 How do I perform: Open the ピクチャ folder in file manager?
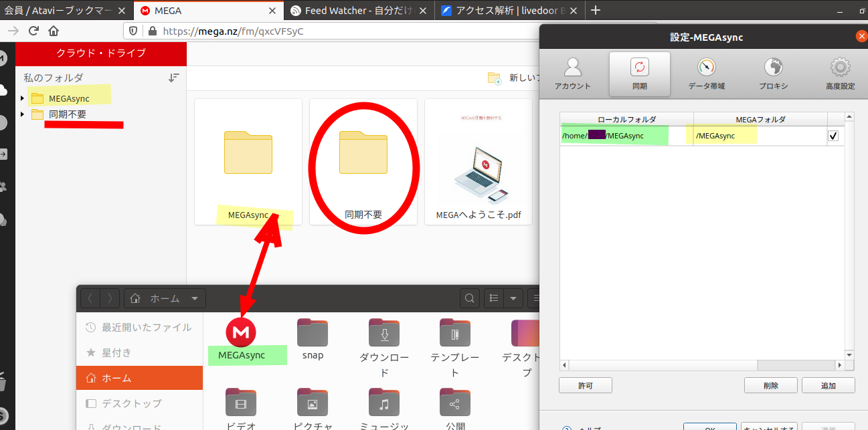pyautogui.click(x=313, y=408)
